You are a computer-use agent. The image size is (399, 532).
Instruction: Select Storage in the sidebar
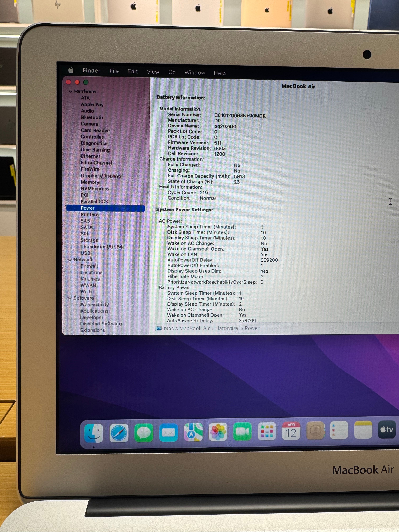click(x=89, y=240)
